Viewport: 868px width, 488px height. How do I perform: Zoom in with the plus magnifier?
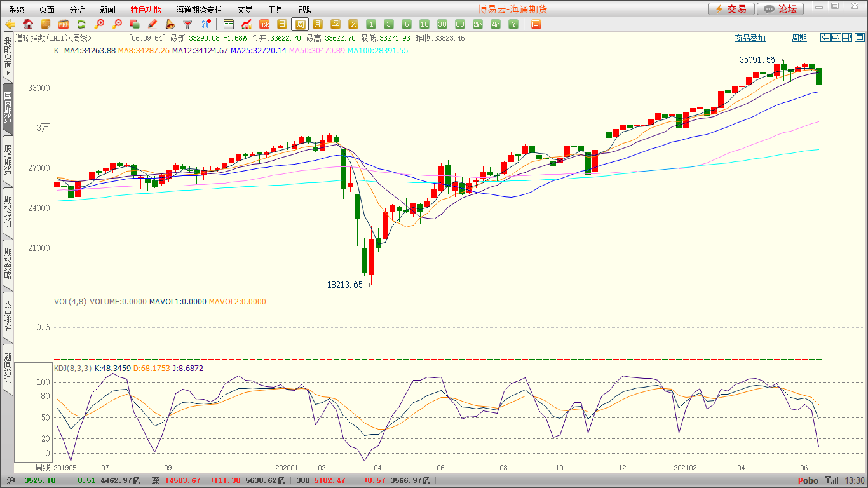tap(99, 24)
